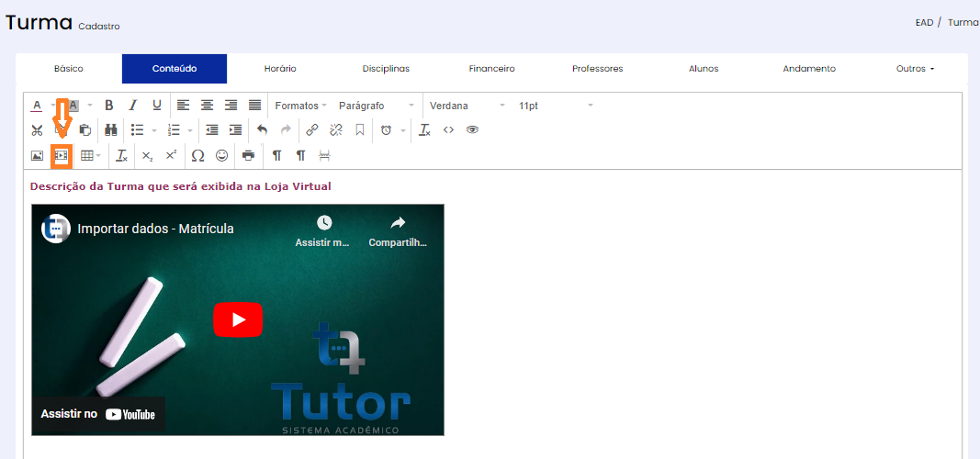The image size is (980, 459).
Task: Click Assistir no YouTube button
Action: [98, 413]
